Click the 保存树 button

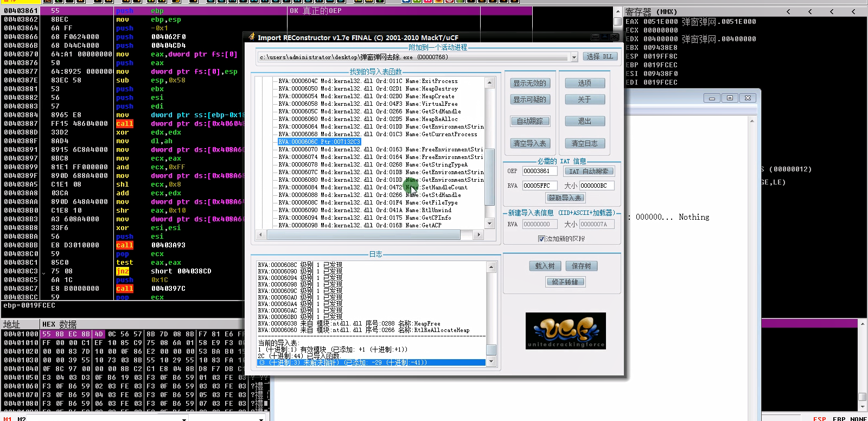(x=581, y=266)
